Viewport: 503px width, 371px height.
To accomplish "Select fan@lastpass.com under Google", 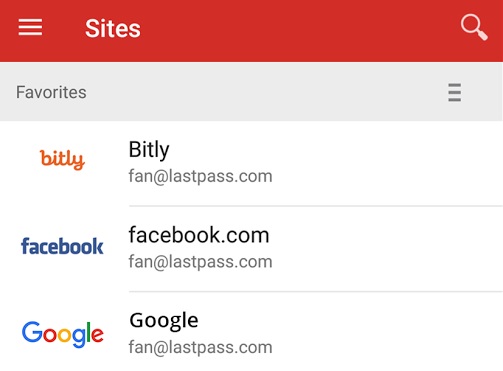I will 201,348.
